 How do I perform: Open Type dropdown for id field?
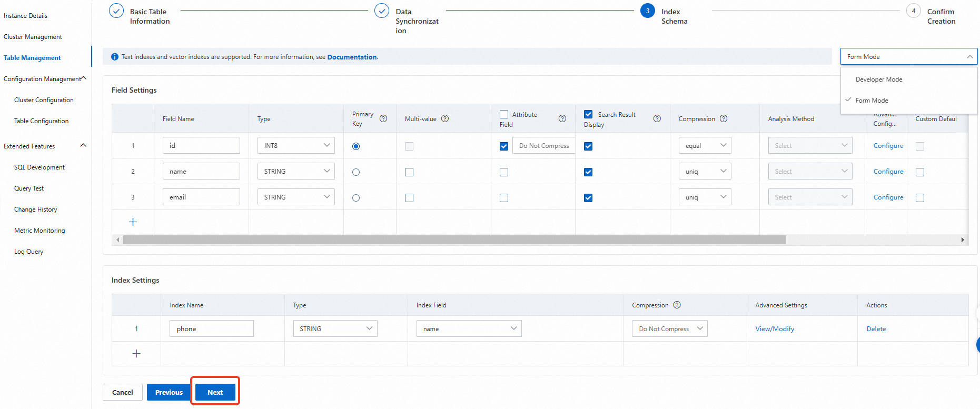[x=296, y=146]
